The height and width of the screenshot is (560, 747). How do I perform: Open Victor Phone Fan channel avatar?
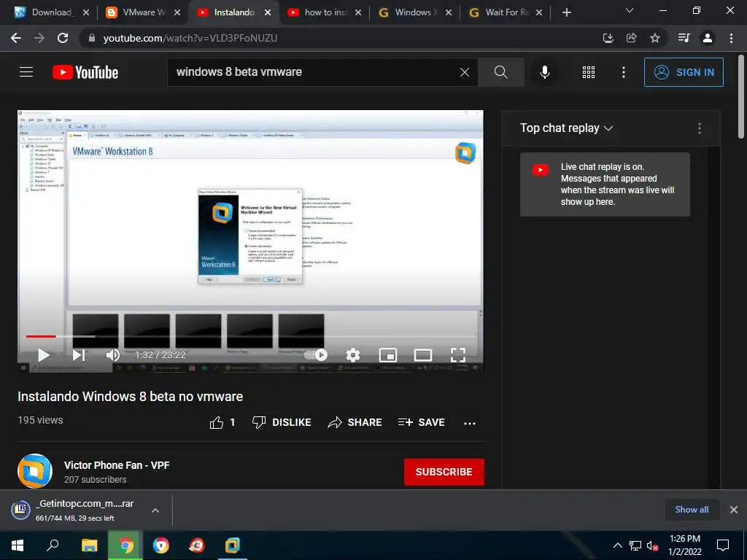point(35,471)
